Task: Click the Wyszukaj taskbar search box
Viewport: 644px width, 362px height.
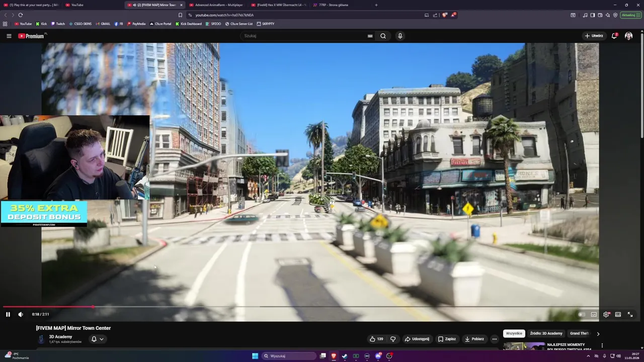Action: coord(289,356)
